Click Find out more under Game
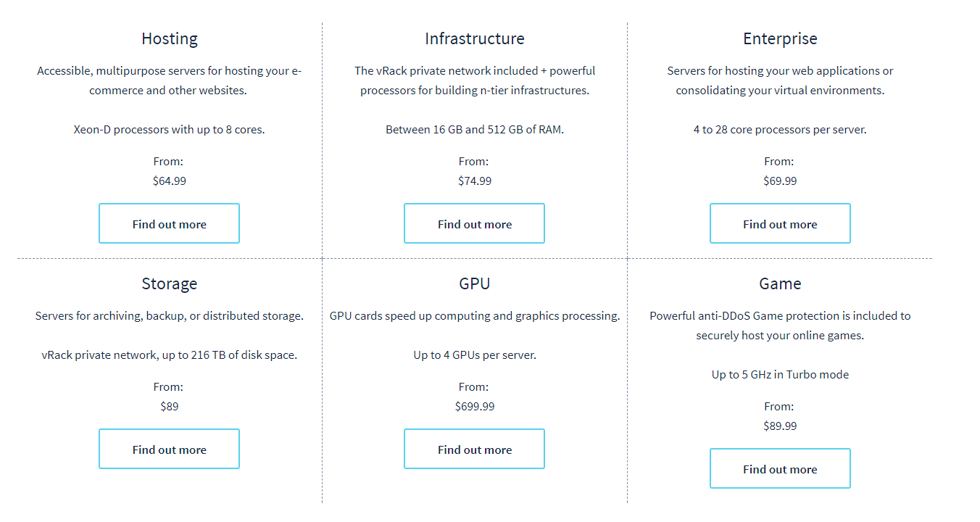 tap(780, 468)
